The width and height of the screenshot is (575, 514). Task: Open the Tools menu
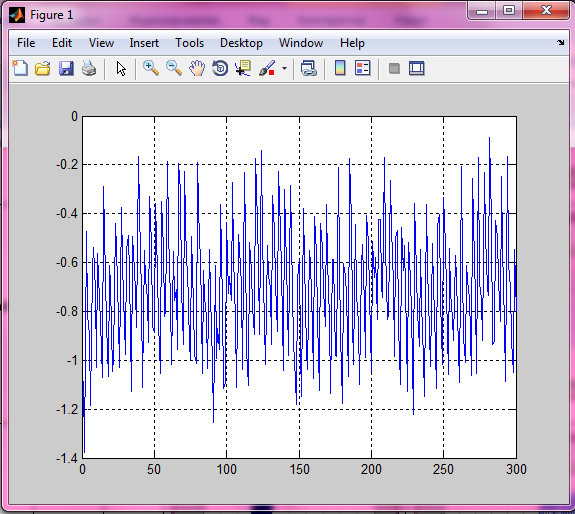click(189, 43)
